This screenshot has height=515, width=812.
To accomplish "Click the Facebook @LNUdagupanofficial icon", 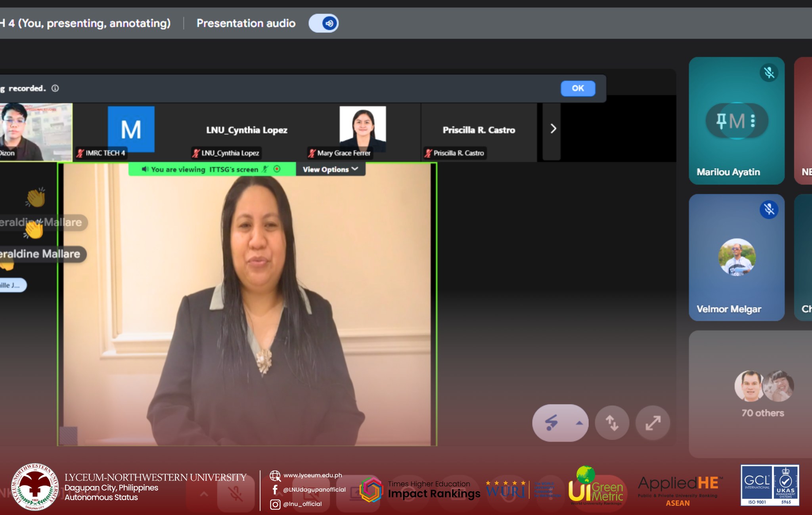I will pos(275,490).
